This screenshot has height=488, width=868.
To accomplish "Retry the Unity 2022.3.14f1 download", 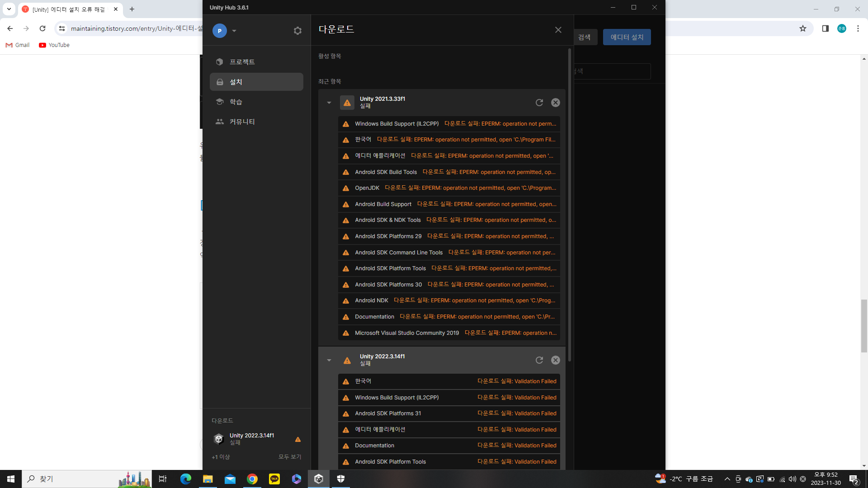I will tap(539, 360).
